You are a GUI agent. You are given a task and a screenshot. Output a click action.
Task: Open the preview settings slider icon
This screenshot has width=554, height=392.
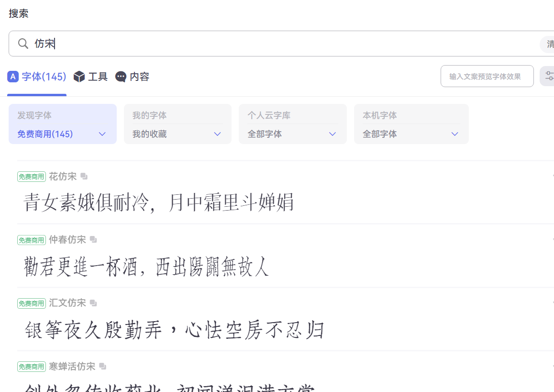(x=548, y=76)
